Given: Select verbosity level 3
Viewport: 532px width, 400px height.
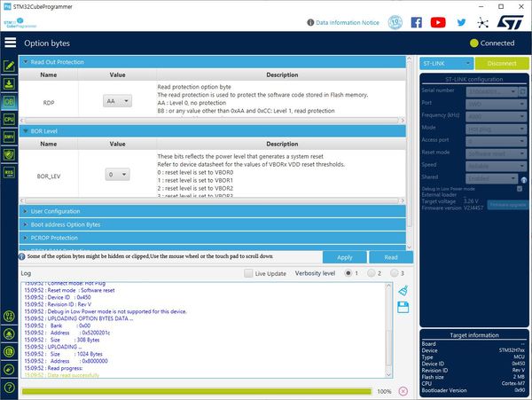Looking at the screenshot, I should click(x=395, y=273).
